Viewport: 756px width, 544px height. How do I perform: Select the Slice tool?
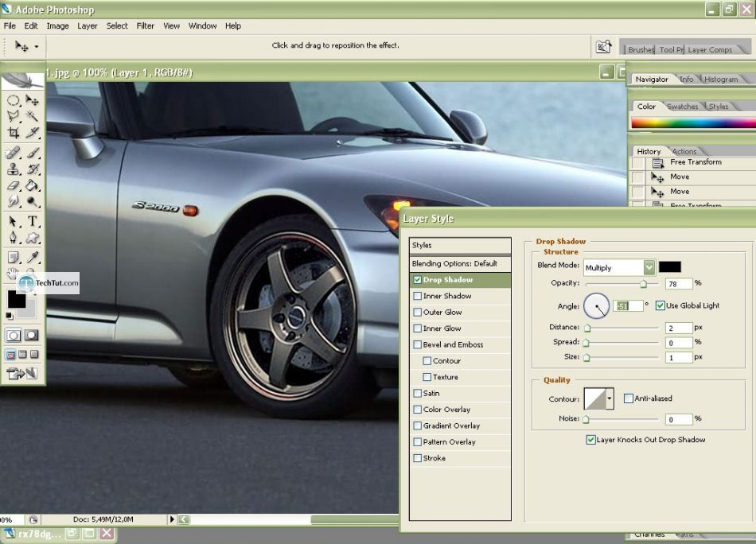coord(32,132)
